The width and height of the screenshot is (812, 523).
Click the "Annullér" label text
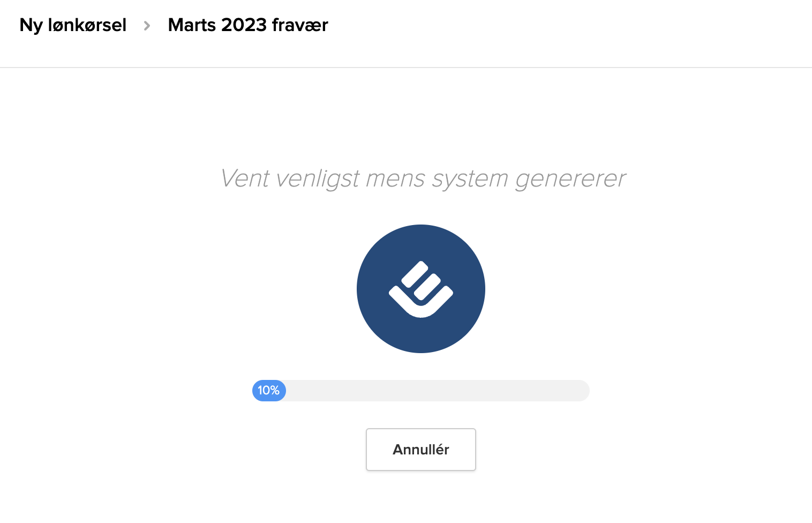(421, 450)
